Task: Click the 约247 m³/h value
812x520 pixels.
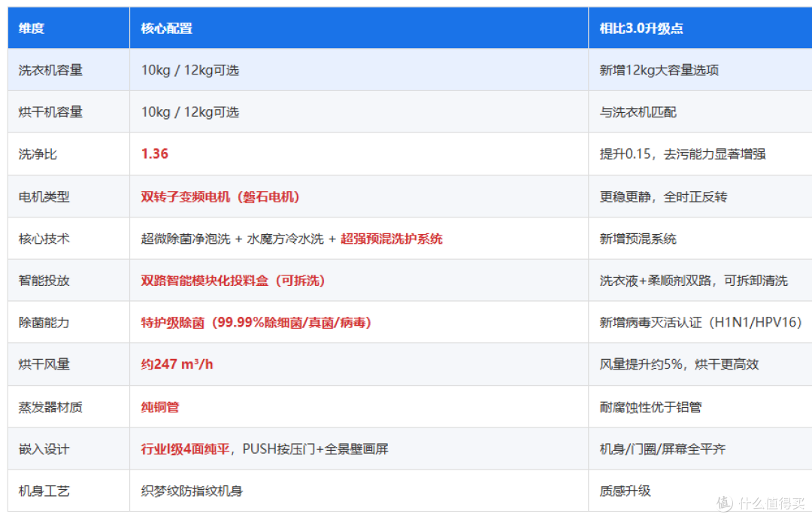Action: pyautogui.click(x=177, y=364)
